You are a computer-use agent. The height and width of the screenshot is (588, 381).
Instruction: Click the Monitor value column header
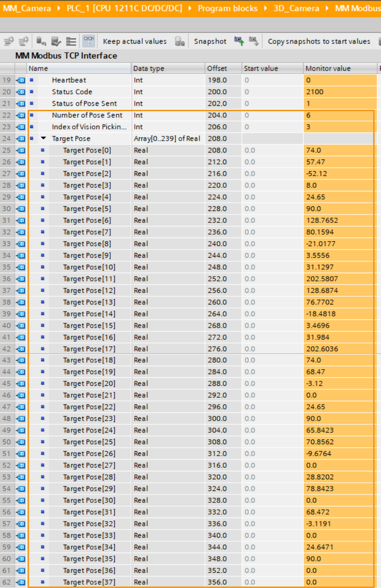tap(328, 68)
